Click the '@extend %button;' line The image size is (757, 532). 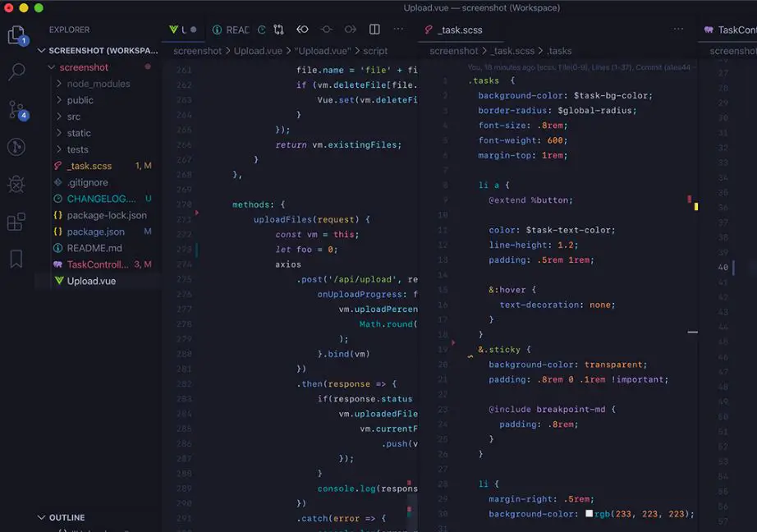pos(530,199)
